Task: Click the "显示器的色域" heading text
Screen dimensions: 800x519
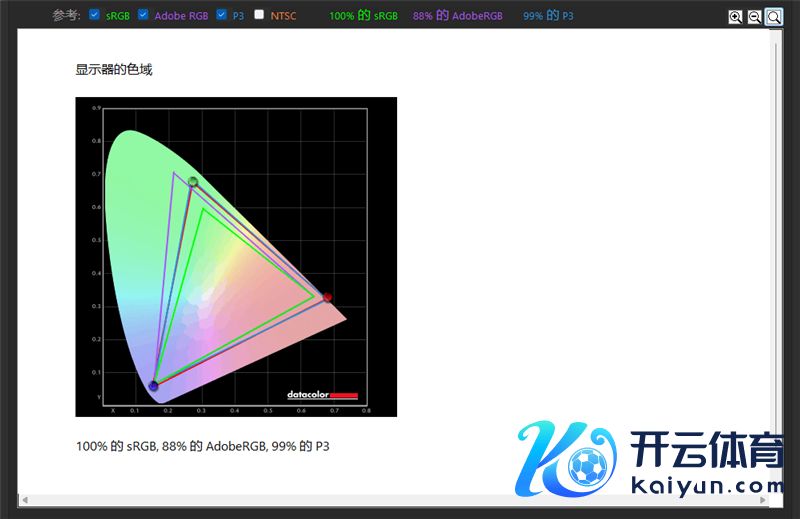Action: [114, 70]
